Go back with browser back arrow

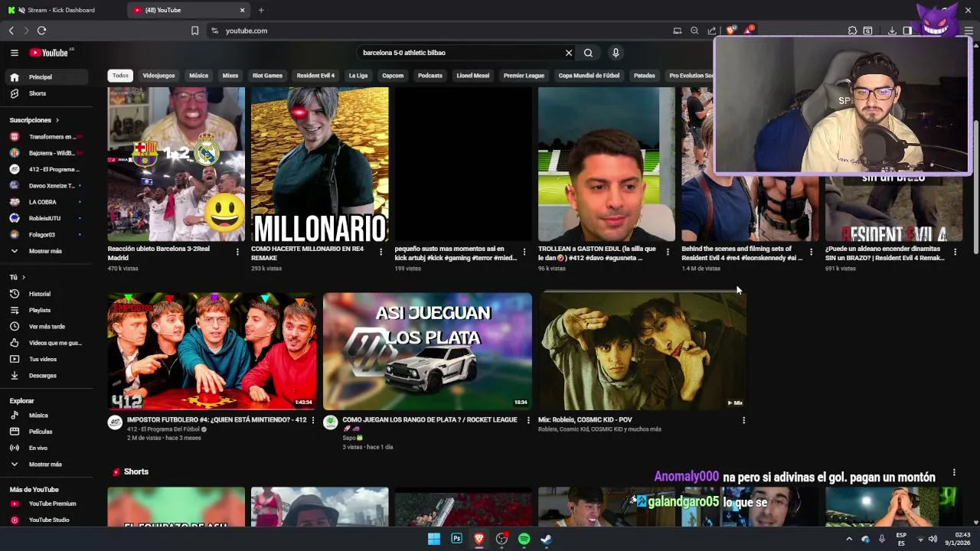(x=11, y=31)
